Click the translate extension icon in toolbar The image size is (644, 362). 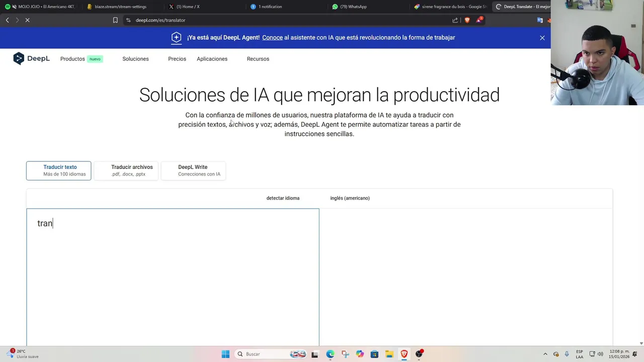pyautogui.click(x=540, y=20)
